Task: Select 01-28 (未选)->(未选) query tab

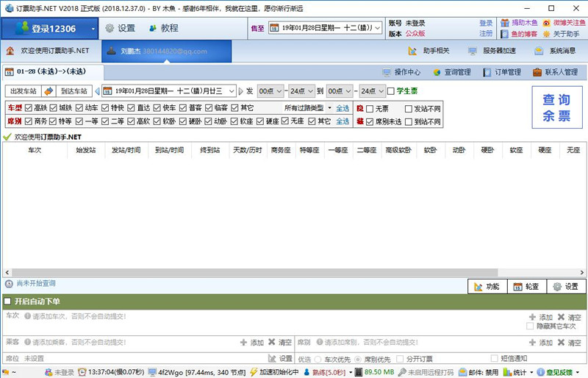Action: [52, 71]
